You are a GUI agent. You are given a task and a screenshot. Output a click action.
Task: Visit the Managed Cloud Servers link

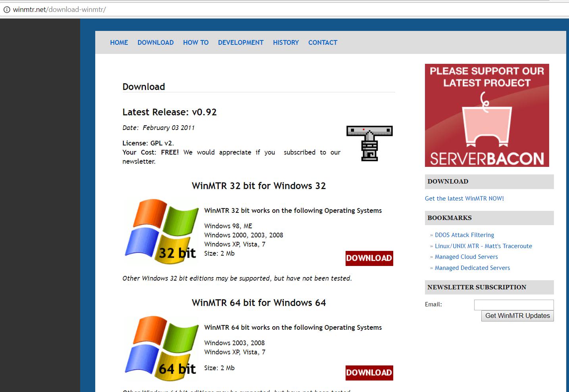tap(466, 257)
